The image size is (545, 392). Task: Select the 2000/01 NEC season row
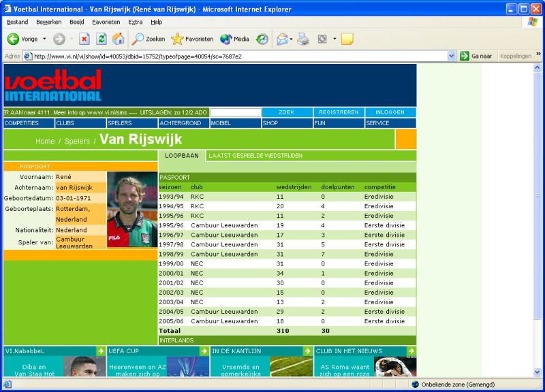click(x=287, y=274)
